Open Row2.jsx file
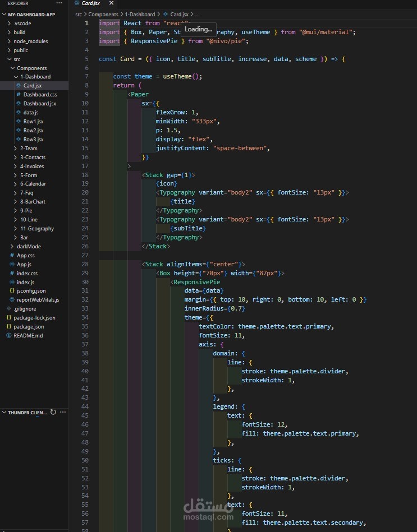 [33, 130]
